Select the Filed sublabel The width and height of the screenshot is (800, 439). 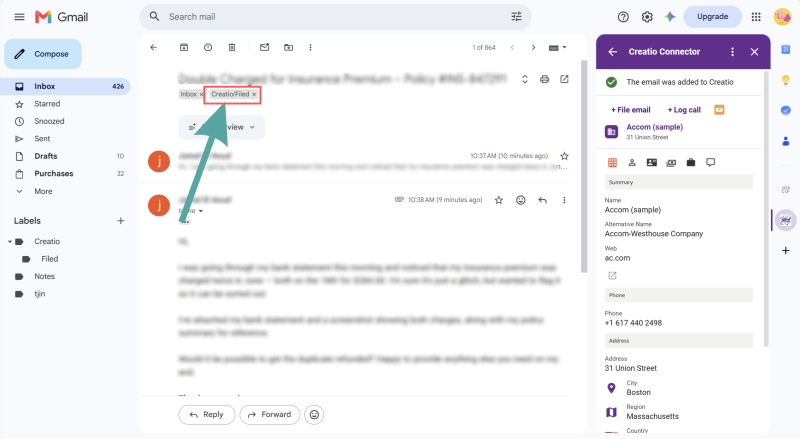49,259
